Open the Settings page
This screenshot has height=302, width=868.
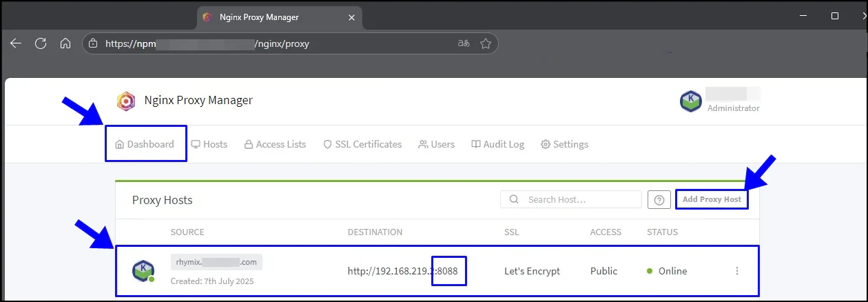click(x=564, y=144)
